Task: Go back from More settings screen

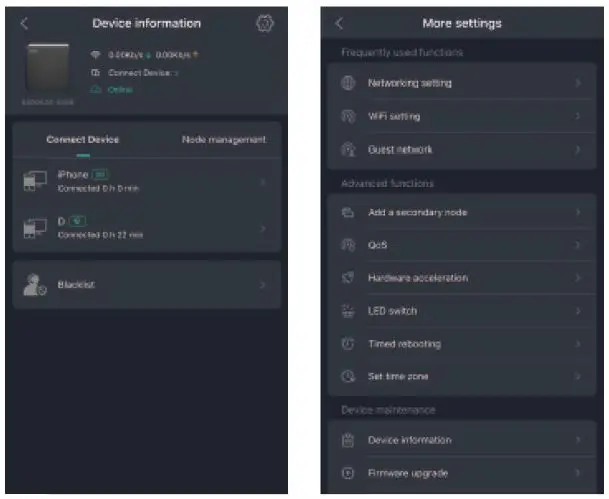Action: 339,23
